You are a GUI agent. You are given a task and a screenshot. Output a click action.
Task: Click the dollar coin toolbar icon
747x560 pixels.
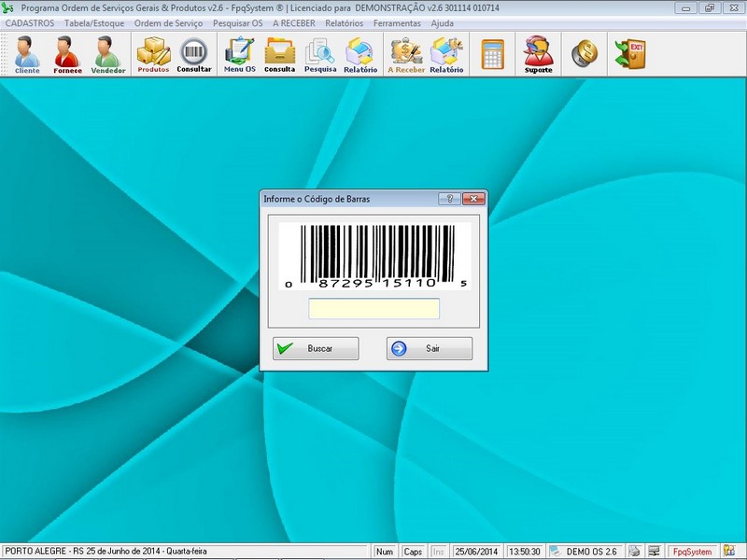(585, 54)
